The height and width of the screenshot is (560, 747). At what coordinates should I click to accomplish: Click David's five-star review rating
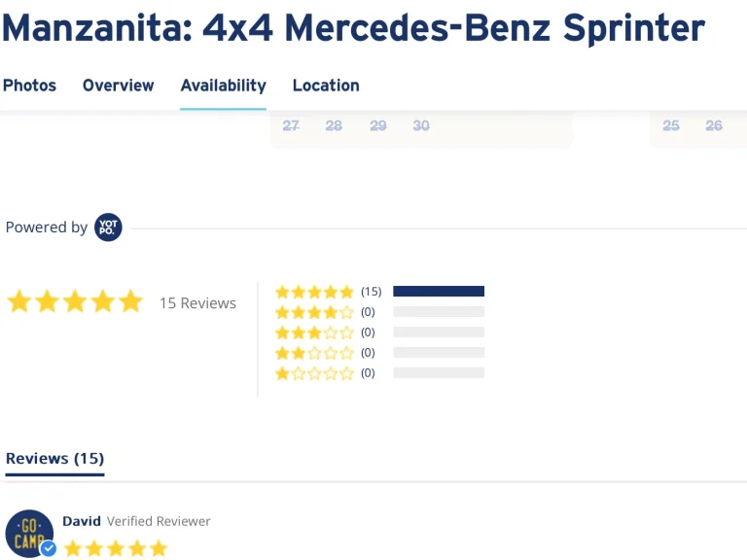(x=116, y=549)
